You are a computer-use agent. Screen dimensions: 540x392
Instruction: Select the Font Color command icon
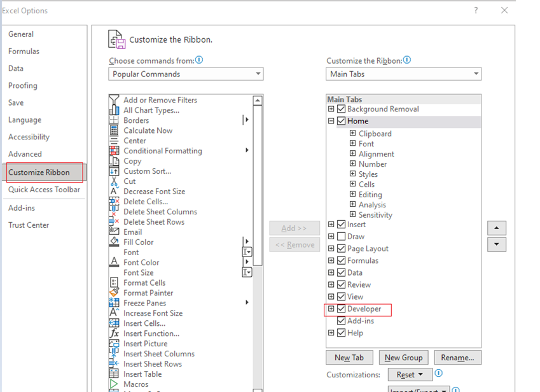(115, 262)
